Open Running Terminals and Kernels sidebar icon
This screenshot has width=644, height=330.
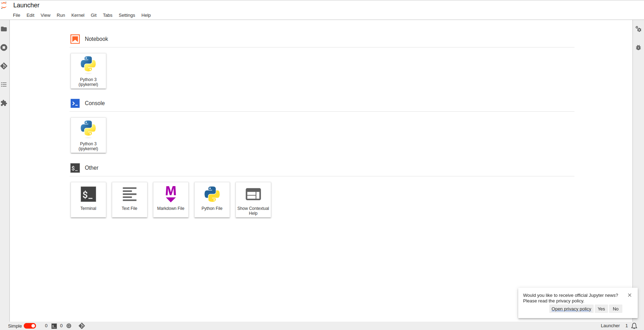click(x=4, y=47)
